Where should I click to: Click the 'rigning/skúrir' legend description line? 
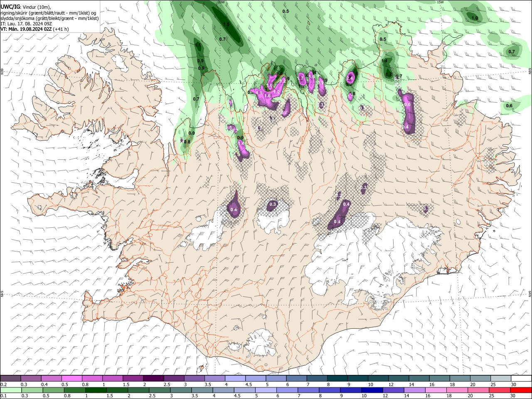pos(48,13)
